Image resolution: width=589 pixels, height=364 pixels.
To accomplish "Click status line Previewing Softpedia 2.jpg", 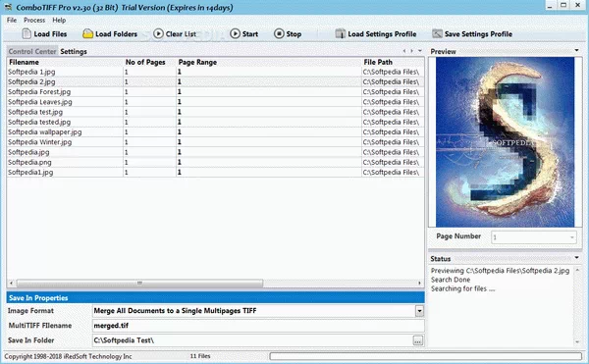I will point(500,271).
